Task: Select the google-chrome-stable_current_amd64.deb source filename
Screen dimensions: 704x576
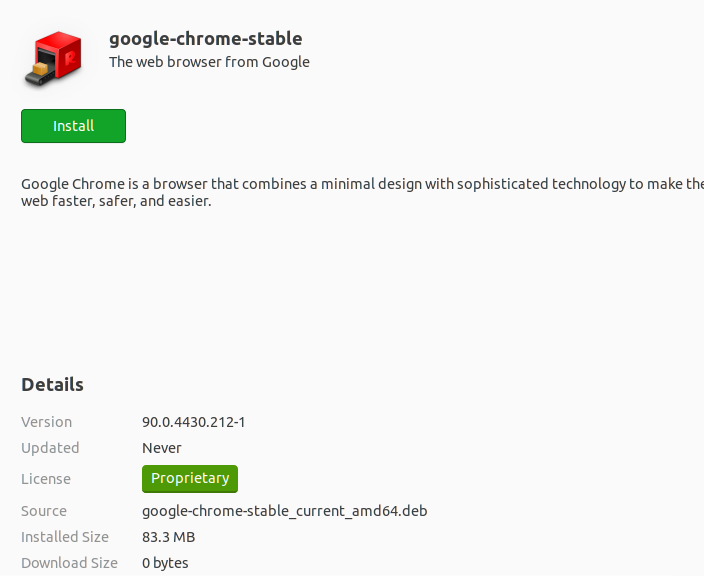Action: point(285,511)
